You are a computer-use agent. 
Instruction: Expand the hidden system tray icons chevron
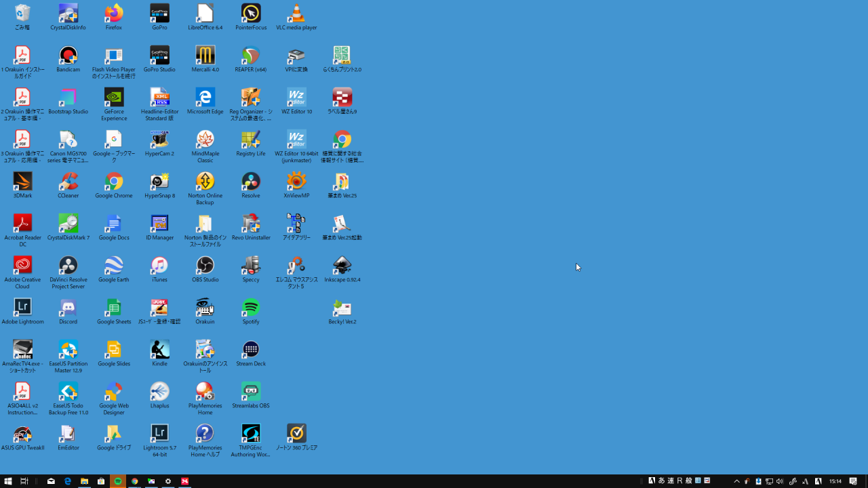pos(736,481)
